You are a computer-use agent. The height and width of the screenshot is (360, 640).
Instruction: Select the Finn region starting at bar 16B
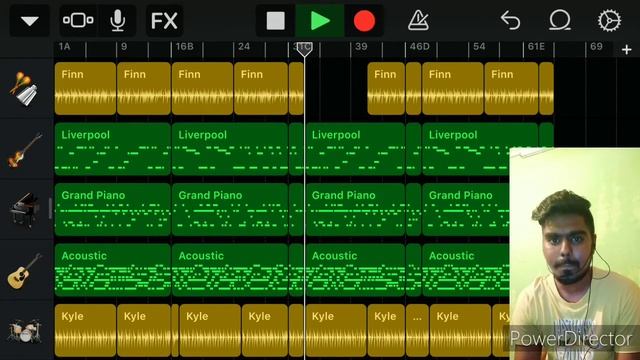(202, 88)
